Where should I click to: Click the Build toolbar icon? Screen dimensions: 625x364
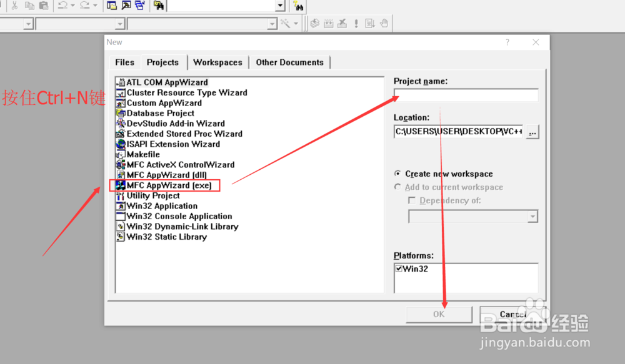tap(329, 24)
